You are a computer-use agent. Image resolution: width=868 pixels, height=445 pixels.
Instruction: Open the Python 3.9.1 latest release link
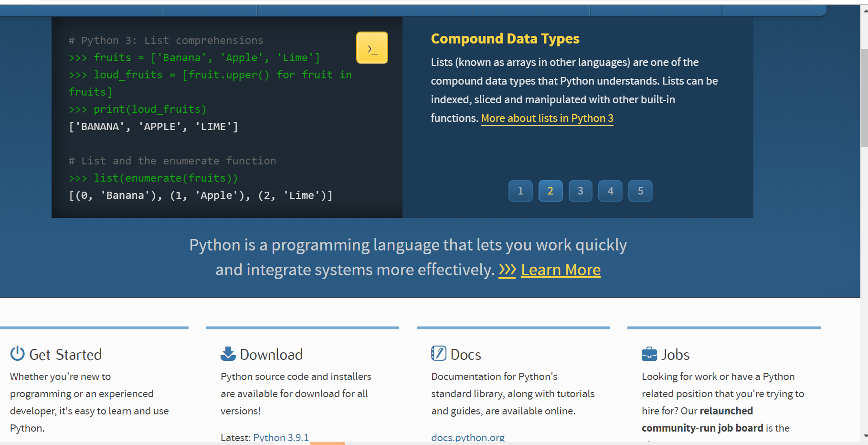pyautogui.click(x=281, y=437)
